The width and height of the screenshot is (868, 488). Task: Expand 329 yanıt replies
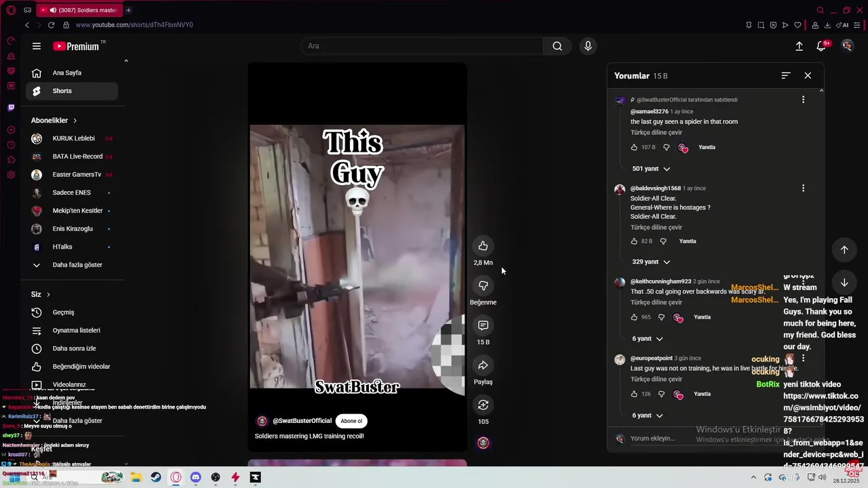click(x=651, y=262)
